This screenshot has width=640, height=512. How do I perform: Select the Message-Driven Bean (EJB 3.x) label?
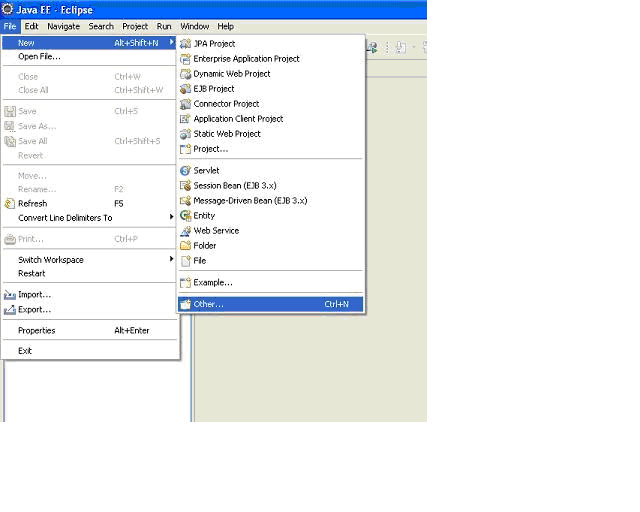(x=250, y=200)
